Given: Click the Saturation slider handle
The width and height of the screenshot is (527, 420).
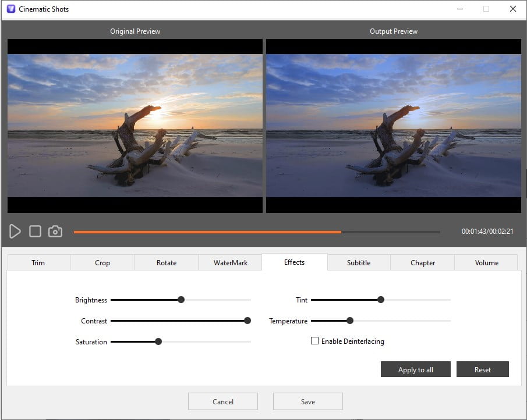Looking at the screenshot, I should pyautogui.click(x=158, y=341).
